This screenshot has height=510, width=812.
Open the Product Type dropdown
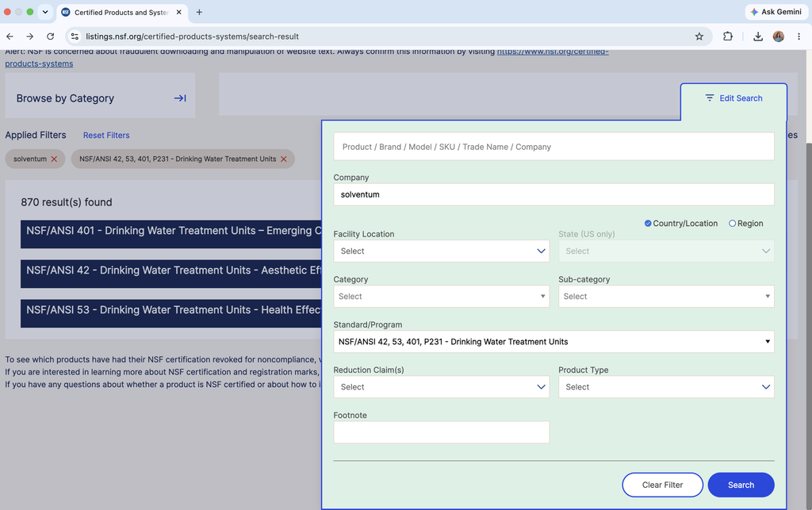click(x=666, y=387)
